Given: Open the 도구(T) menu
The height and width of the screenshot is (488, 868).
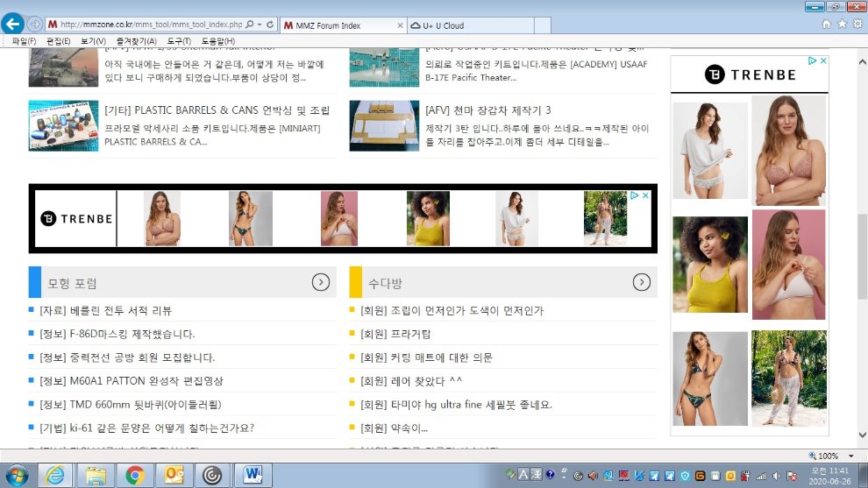Looking at the screenshot, I should [179, 41].
